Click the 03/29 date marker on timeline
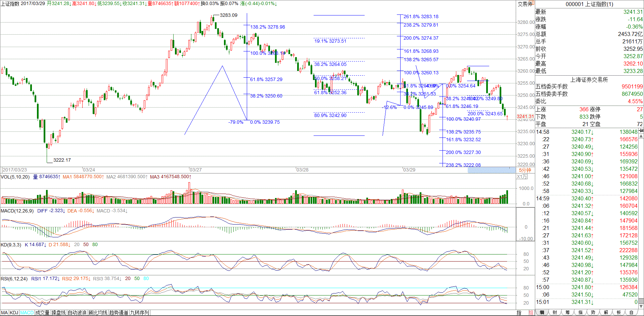 [409, 170]
